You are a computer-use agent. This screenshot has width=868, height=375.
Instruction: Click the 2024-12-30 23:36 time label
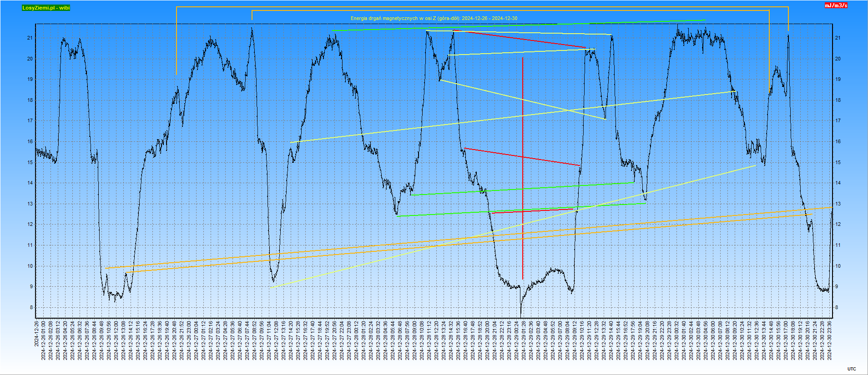click(830, 340)
